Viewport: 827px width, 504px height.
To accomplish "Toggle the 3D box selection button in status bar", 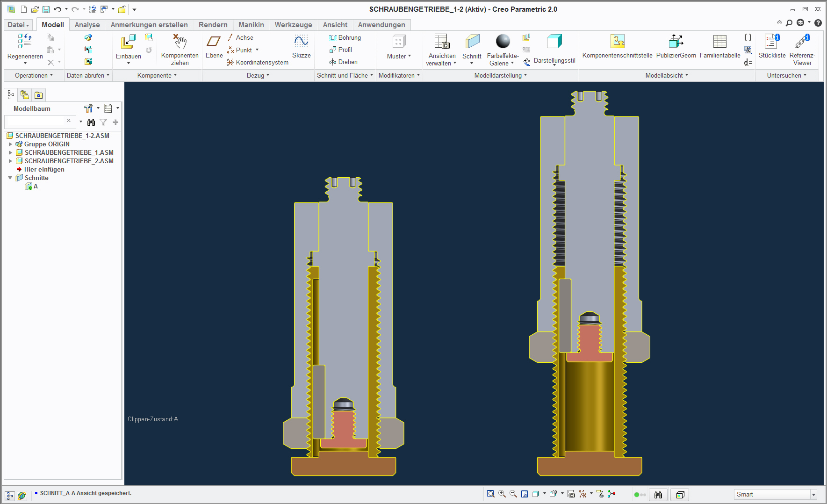I will pos(680,495).
